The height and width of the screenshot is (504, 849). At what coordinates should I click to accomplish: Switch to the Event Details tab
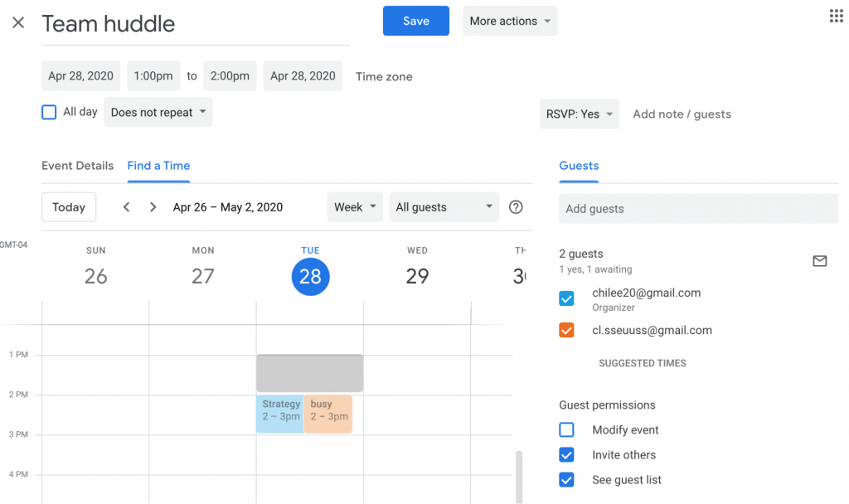point(77,166)
